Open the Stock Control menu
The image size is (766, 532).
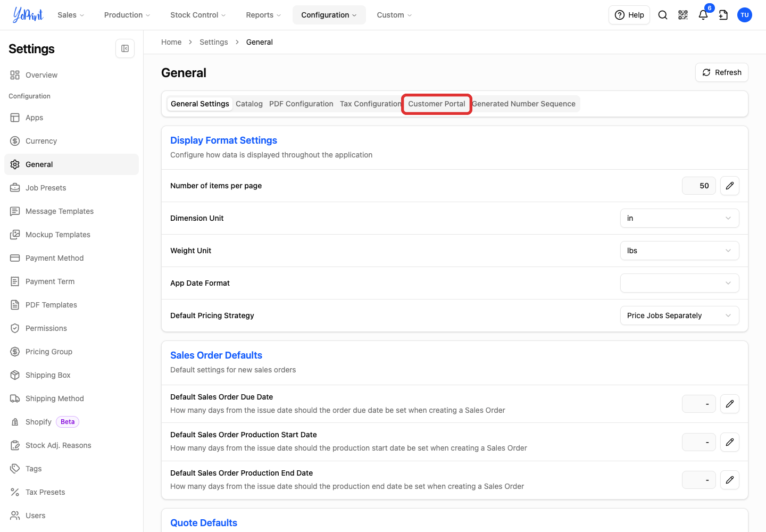(x=198, y=15)
